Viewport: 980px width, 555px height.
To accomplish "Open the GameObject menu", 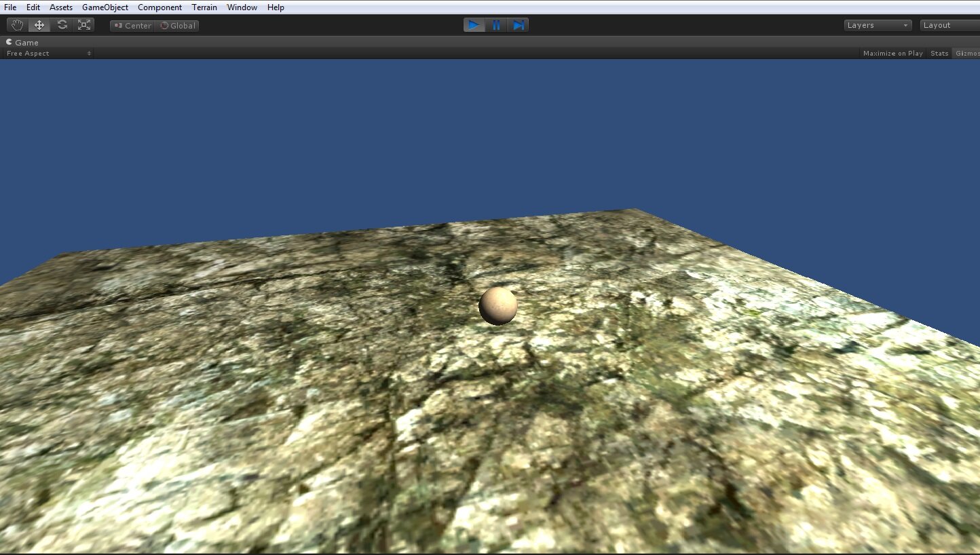I will (105, 7).
